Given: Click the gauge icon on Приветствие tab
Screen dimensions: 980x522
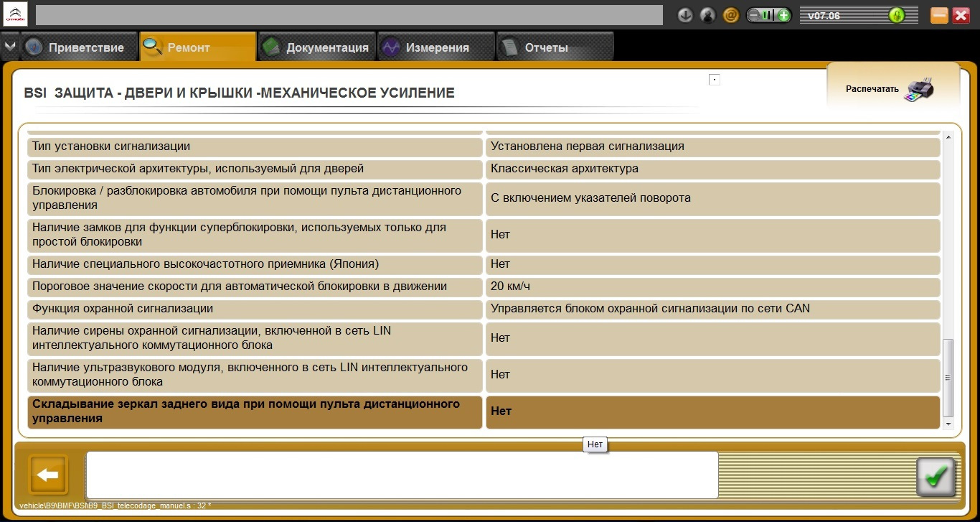Looking at the screenshot, I should pyautogui.click(x=34, y=47).
